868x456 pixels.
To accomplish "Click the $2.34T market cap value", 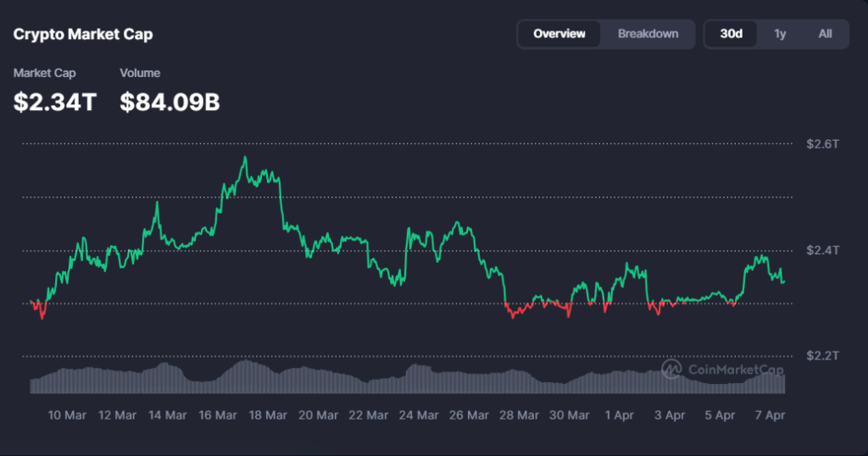I will [x=55, y=103].
